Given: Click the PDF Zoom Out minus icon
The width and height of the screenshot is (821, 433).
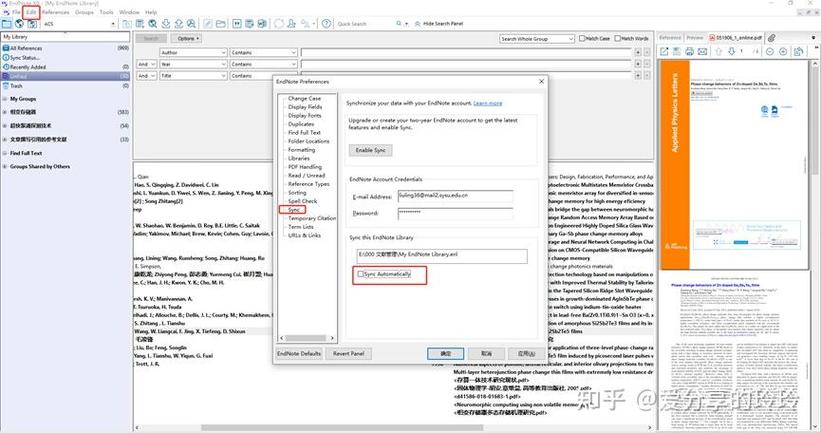Looking at the screenshot, I should (x=770, y=51).
